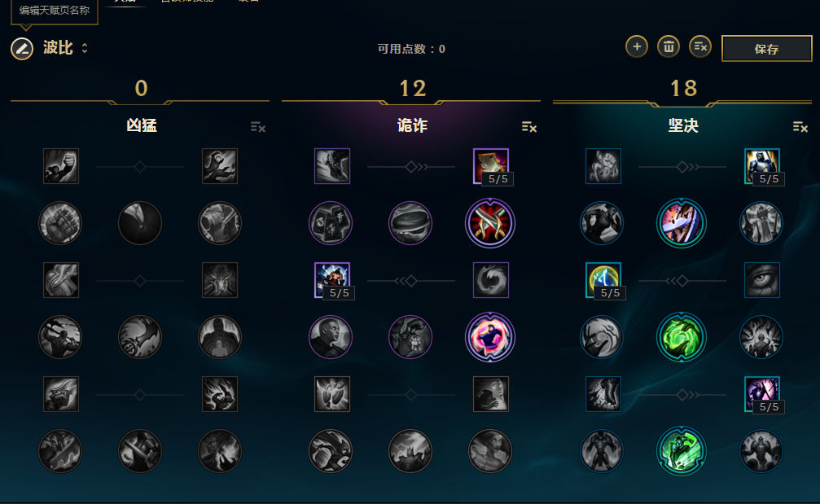This screenshot has height=504, width=820.
Task: Reset all masteries with top-right clear icon
Action: tap(700, 46)
